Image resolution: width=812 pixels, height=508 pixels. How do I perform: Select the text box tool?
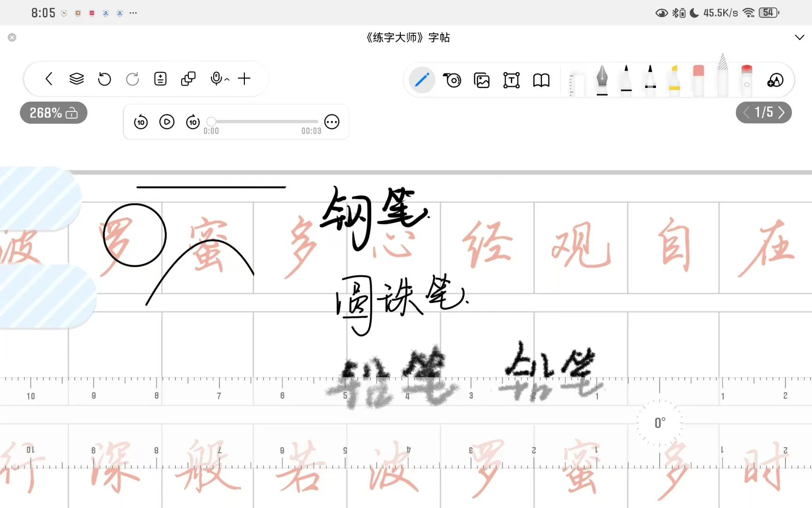coord(511,80)
